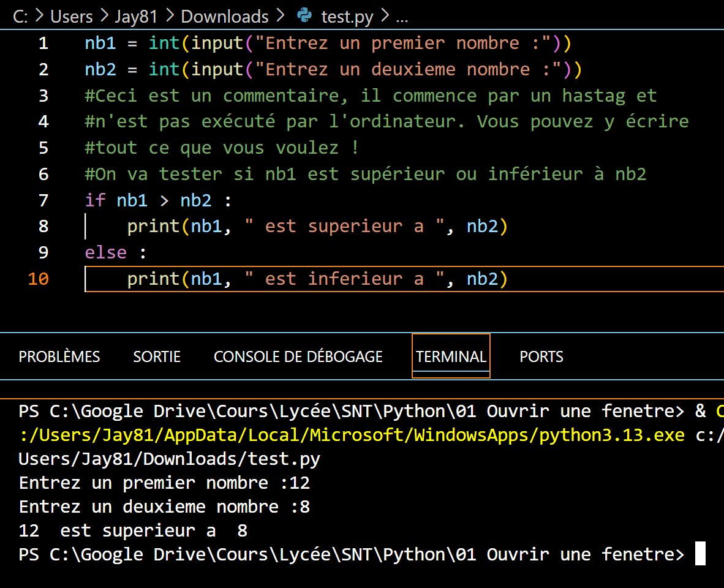Click terminal output '12 est superieur a 8'
The width and height of the screenshot is (724, 588).
click(x=133, y=530)
